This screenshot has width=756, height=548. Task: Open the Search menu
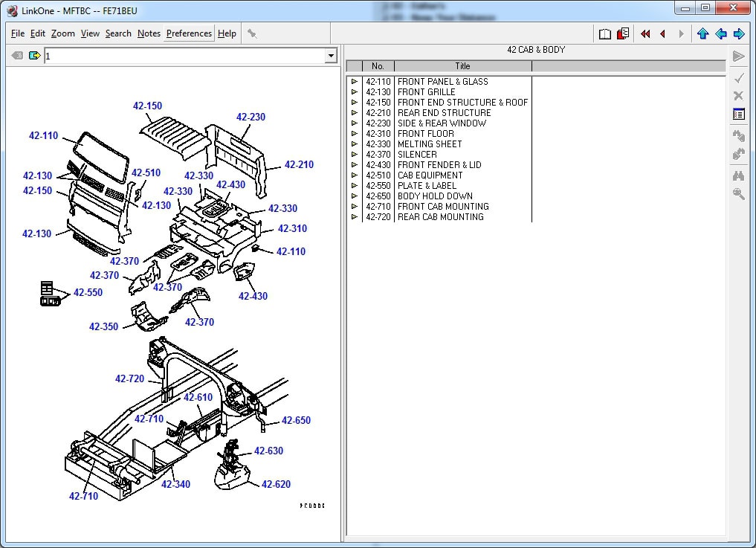[118, 33]
